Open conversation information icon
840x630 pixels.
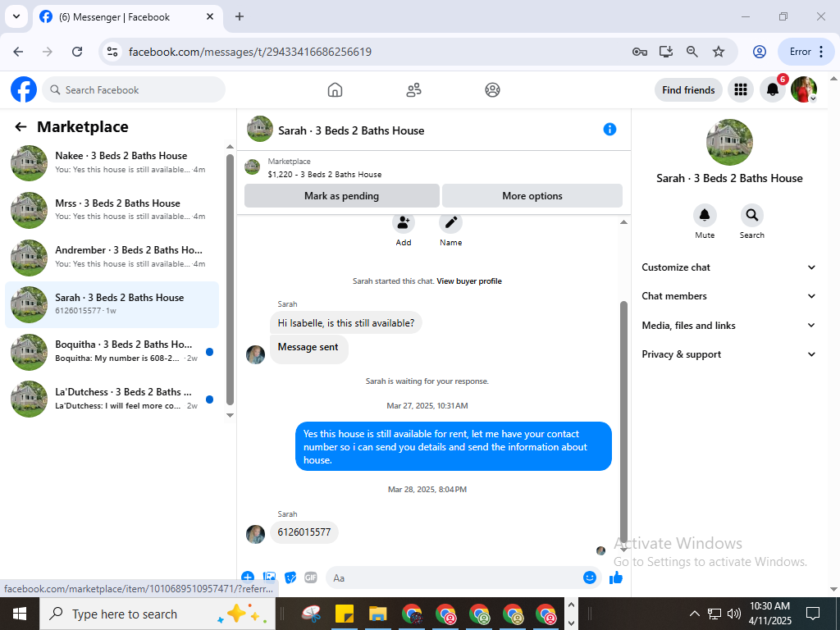(x=609, y=129)
